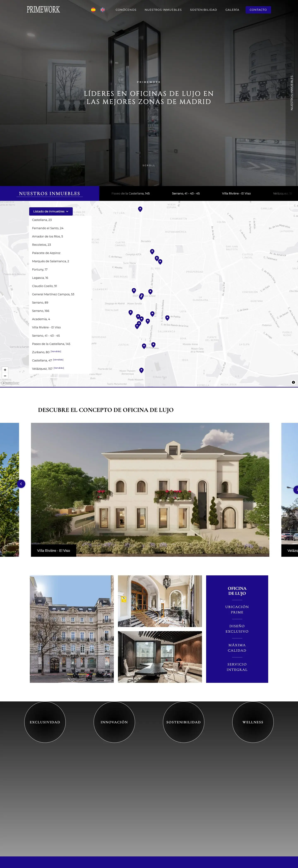Choose Academia, 4 from the list
The image size is (298, 868).
pos(41,319)
